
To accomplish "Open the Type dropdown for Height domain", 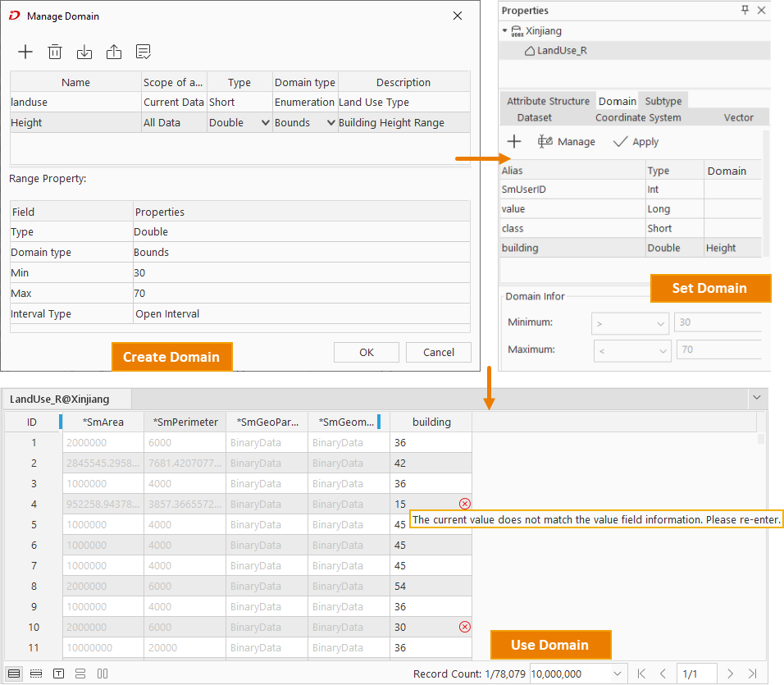I will click(265, 123).
